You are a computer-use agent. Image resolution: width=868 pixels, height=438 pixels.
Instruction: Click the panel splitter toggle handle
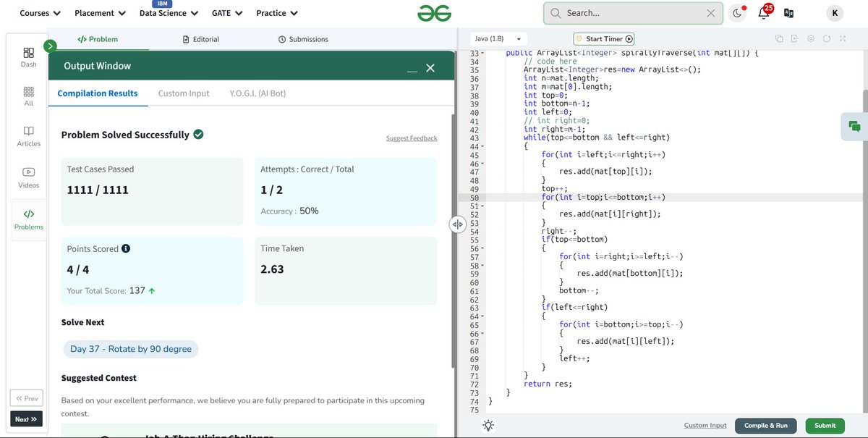tap(457, 224)
